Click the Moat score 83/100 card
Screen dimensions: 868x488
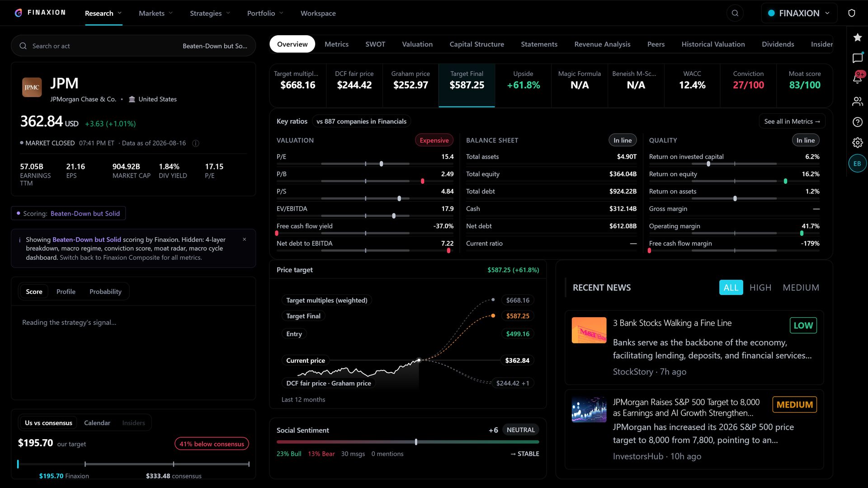click(x=804, y=85)
